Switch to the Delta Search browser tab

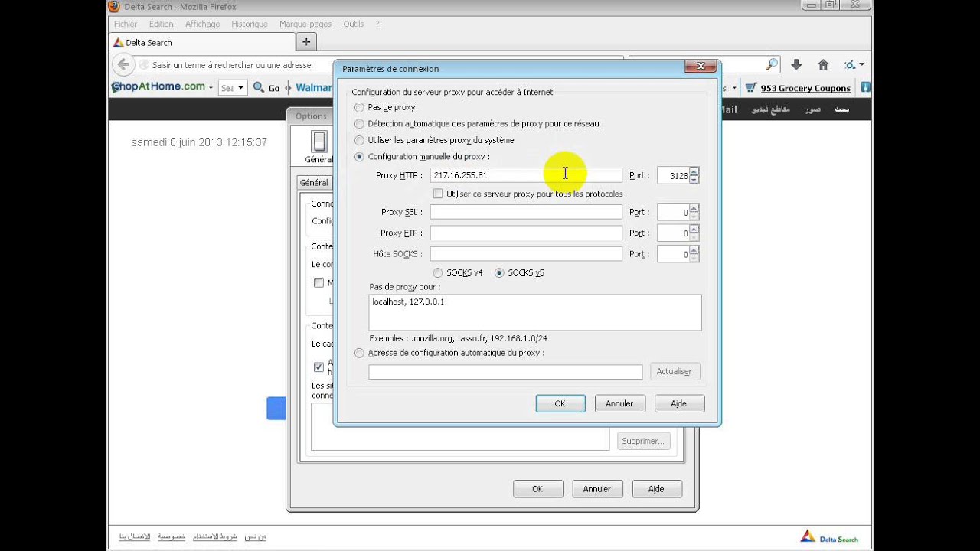point(201,43)
